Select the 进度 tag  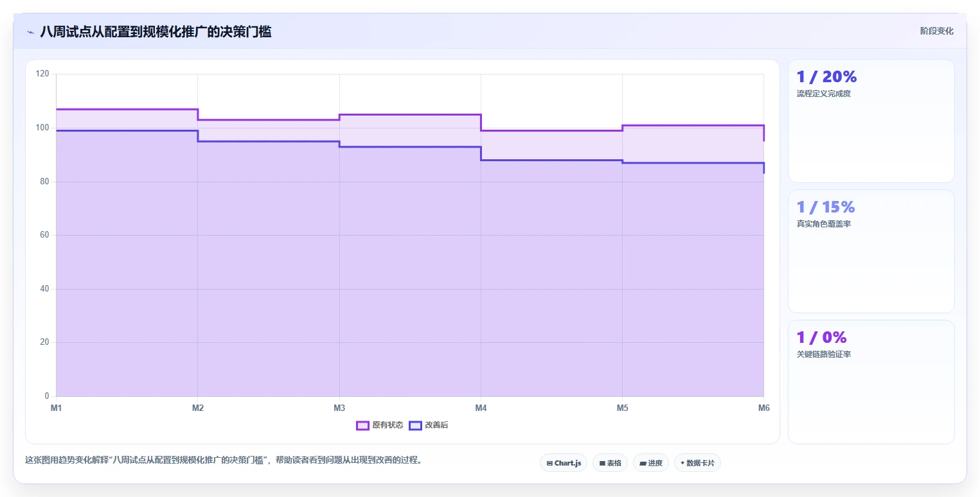(x=651, y=463)
